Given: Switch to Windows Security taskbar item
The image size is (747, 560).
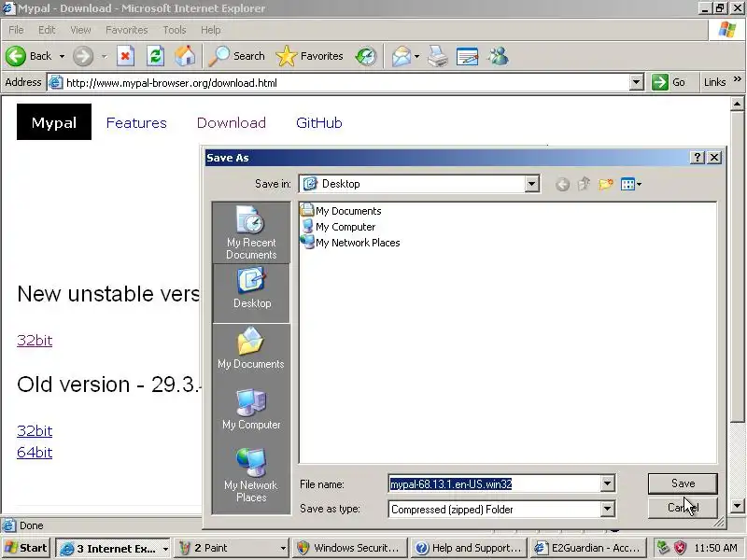Looking at the screenshot, I should point(350,548).
